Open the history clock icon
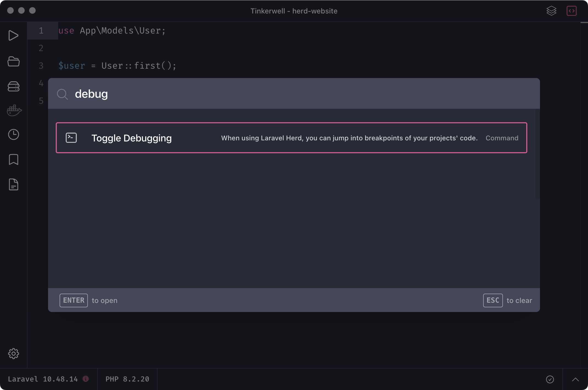Viewport: 588px width, 390px height. pyautogui.click(x=13, y=134)
